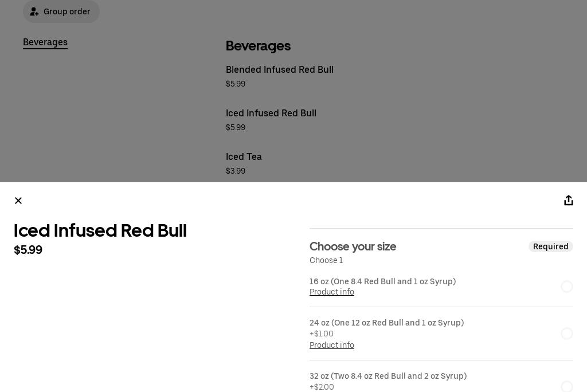This screenshot has height=392, width=587.
Task: Select the 16 oz size radio button
Action: click(x=566, y=287)
